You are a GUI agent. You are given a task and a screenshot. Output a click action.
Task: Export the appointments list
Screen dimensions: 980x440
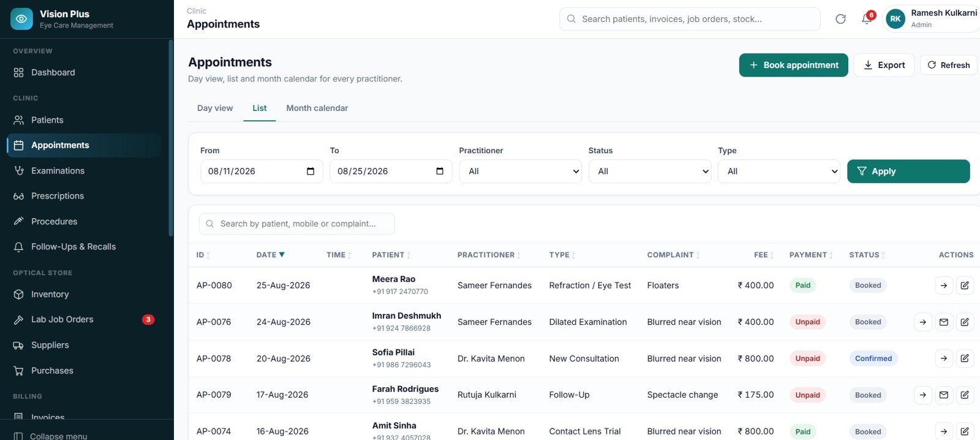click(884, 65)
